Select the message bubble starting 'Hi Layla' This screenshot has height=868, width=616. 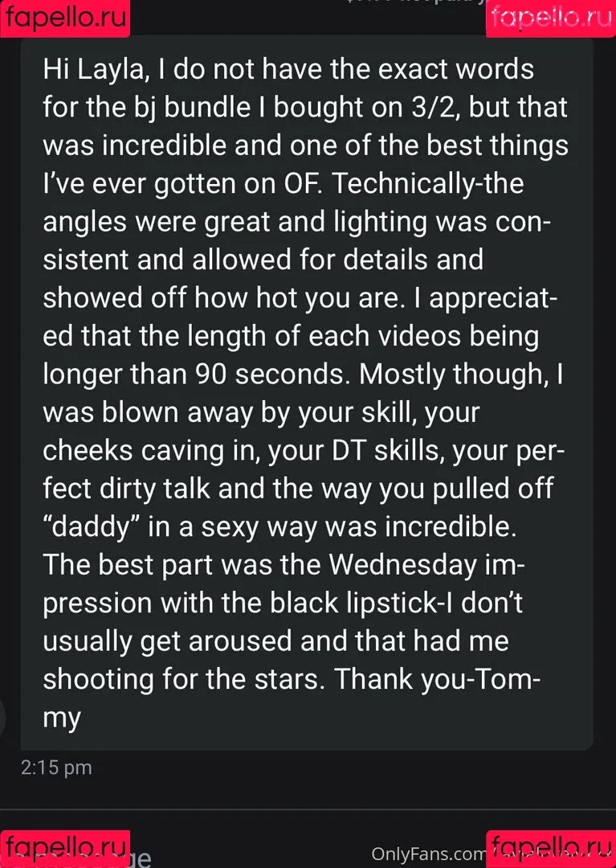(x=307, y=393)
